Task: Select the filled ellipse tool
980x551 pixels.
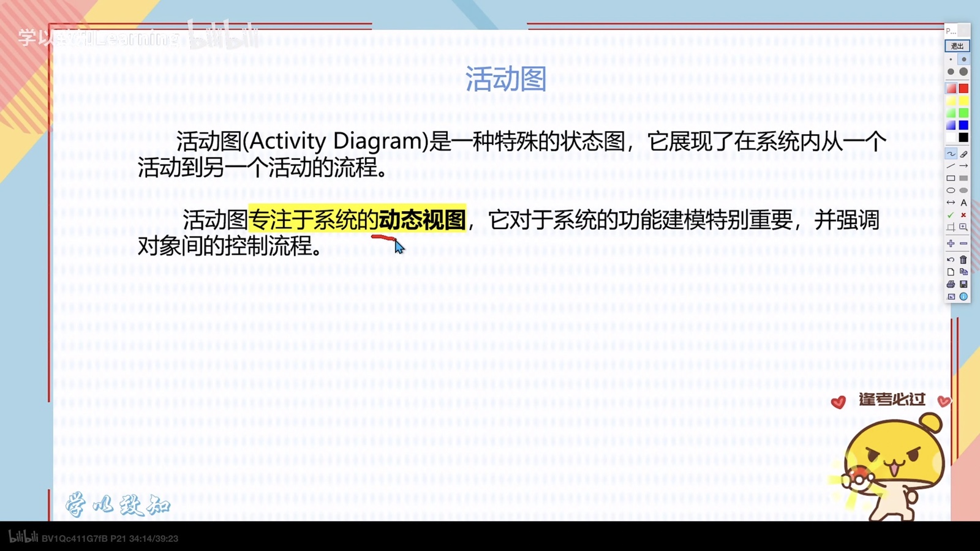Action: pyautogui.click(x=963, y=190)
